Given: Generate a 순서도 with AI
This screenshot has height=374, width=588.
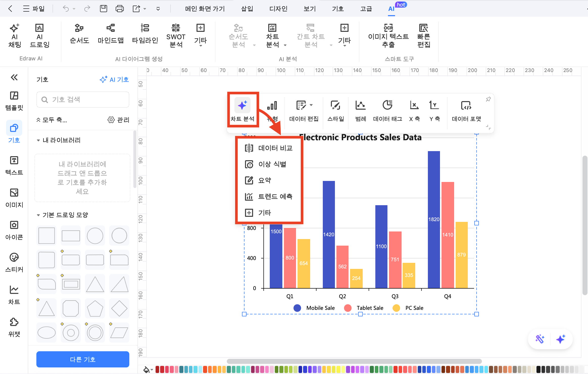Looking at the screenshot, I should (79, 34).
